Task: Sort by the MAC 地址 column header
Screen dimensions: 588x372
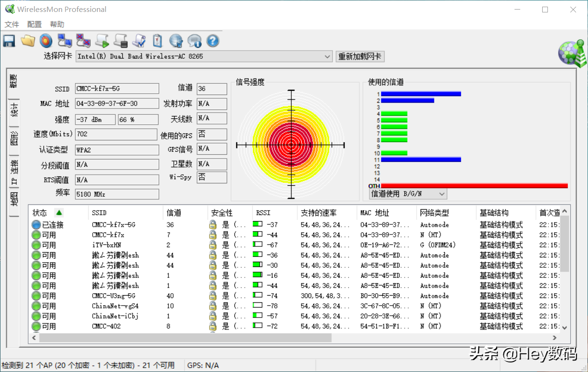Action: (x=387, y=213)
